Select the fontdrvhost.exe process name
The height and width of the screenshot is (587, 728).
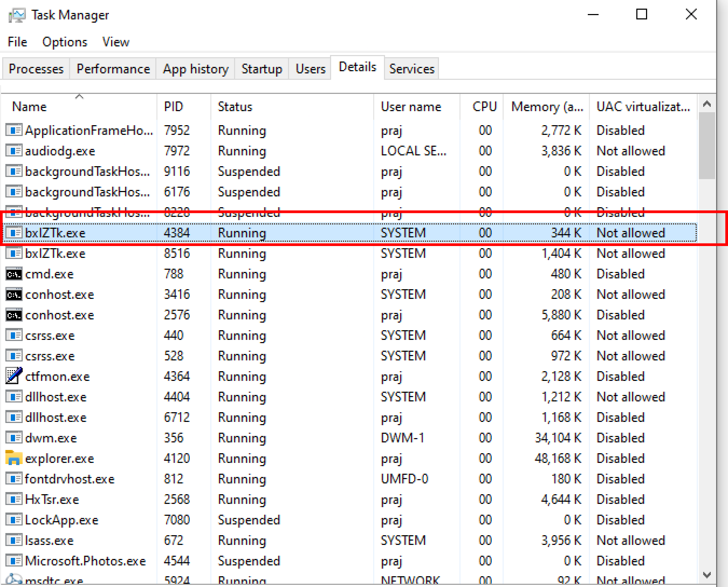70,479
